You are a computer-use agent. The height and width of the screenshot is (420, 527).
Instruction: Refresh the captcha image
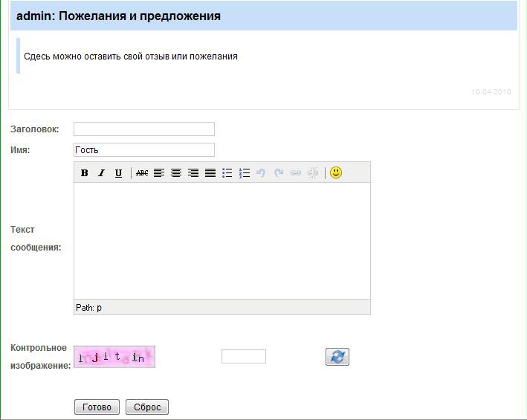(337, 357)
